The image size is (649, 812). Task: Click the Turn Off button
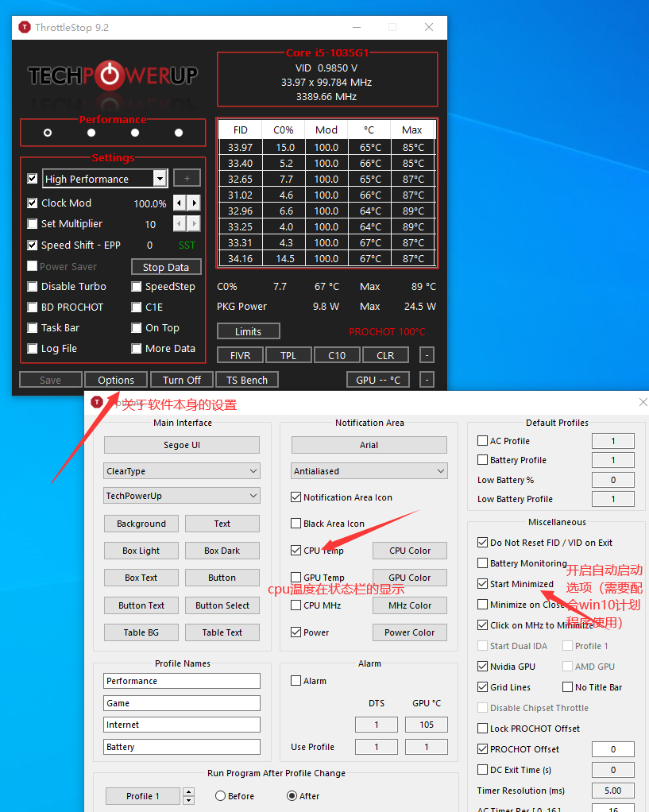(181, 380)
